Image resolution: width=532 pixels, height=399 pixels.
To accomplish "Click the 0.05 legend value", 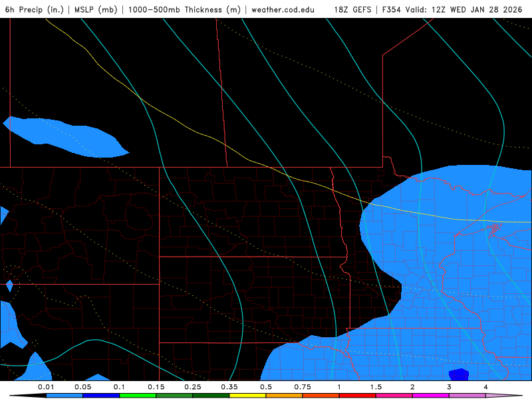I will click(x=82, y=387).
